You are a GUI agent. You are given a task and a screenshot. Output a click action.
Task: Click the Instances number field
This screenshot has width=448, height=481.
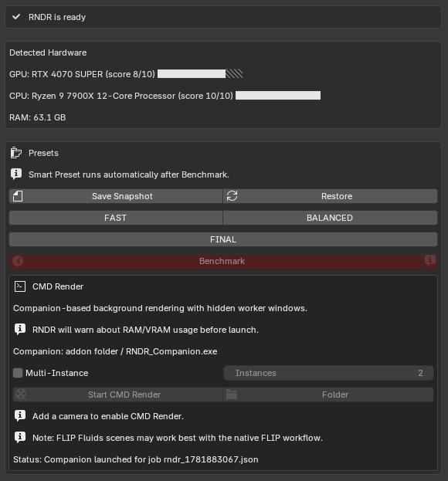[328, 373]
